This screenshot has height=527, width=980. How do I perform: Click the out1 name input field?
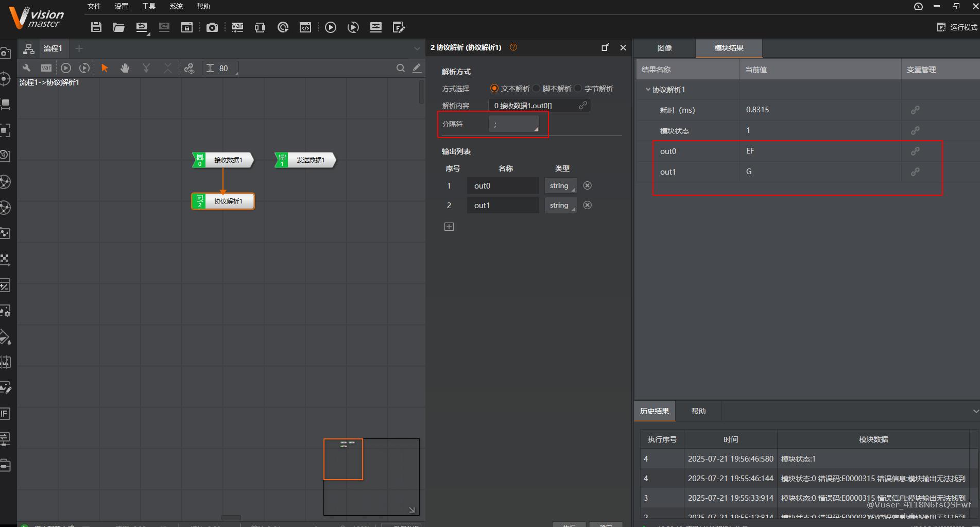coord(503,206)
